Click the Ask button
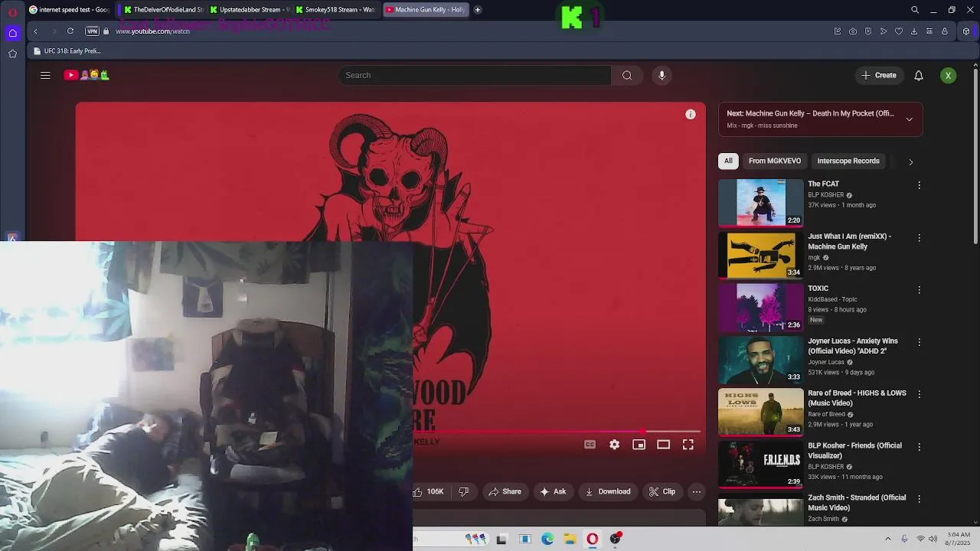This screenshot has height=551, width=980. (554, 491)
